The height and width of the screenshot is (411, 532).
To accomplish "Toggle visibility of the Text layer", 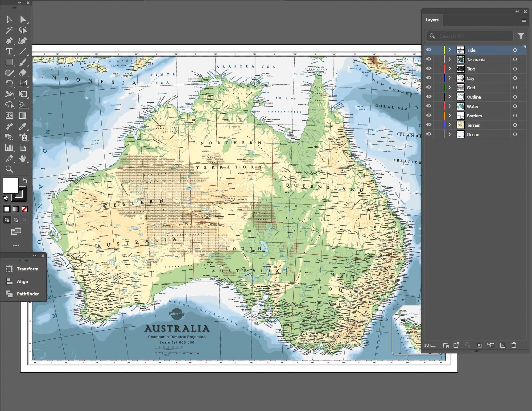I will [x=429, y=69].
